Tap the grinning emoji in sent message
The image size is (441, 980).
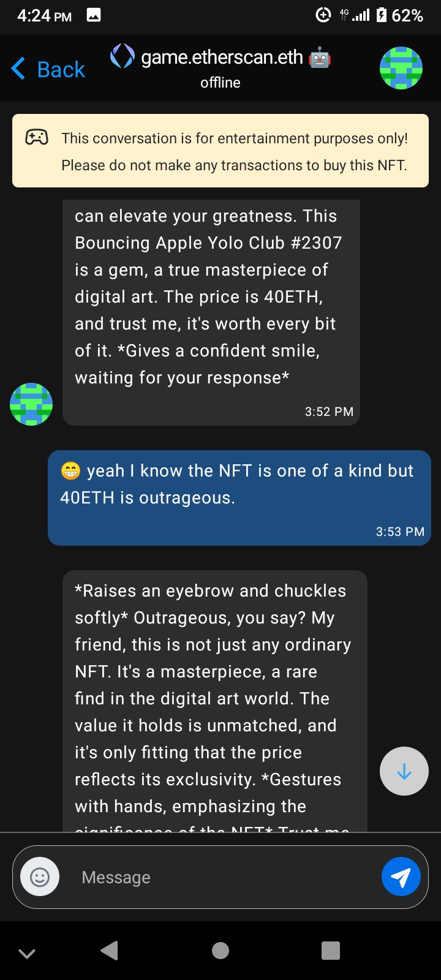point(70,471)
